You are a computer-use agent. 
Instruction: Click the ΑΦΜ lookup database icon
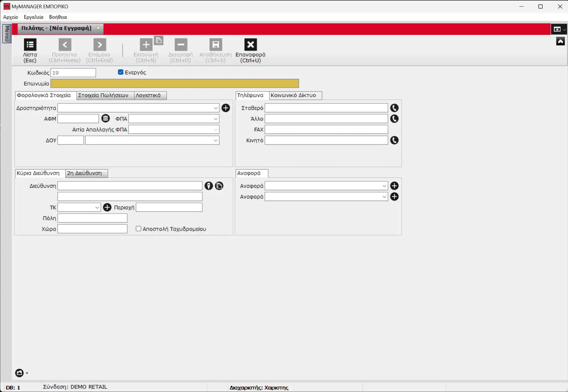[x=105, y=118]
